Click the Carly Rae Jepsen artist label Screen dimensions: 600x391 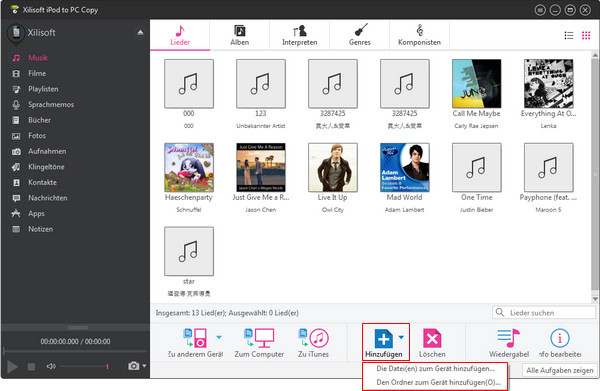pyautogui.click(x=476, y=126)
